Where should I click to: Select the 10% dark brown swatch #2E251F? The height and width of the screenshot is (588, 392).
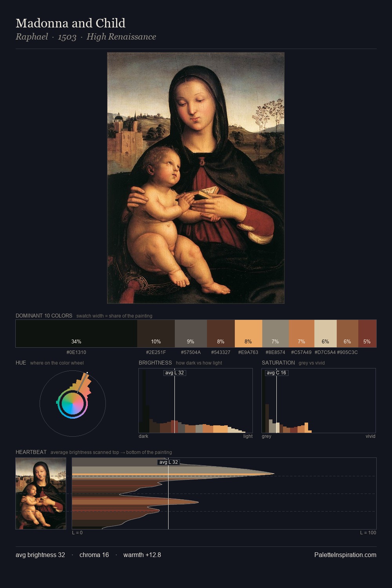(156, 334)
